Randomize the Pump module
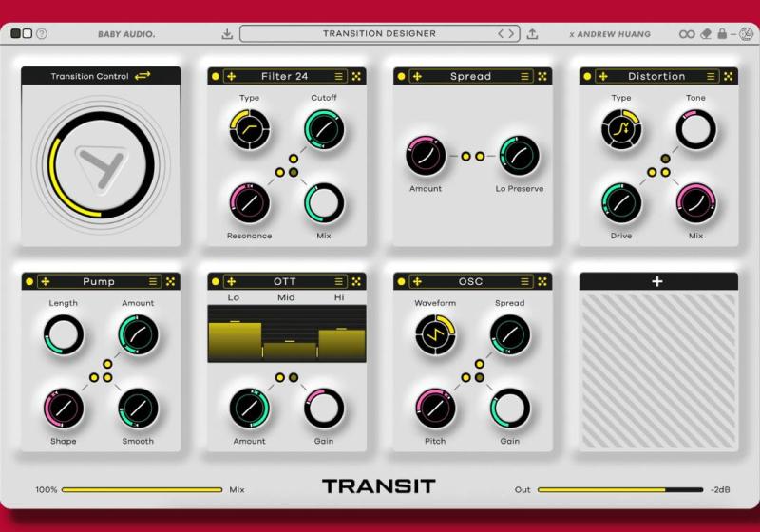This screenshot has height=532, width=760. pyautogui.click(x=171, y=281)
